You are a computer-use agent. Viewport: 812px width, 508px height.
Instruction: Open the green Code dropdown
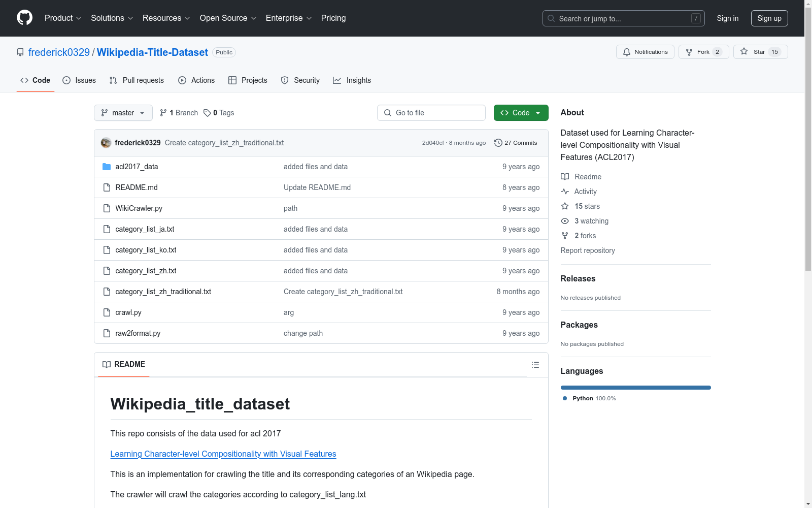pyautogui.click(x=521, y=113)
